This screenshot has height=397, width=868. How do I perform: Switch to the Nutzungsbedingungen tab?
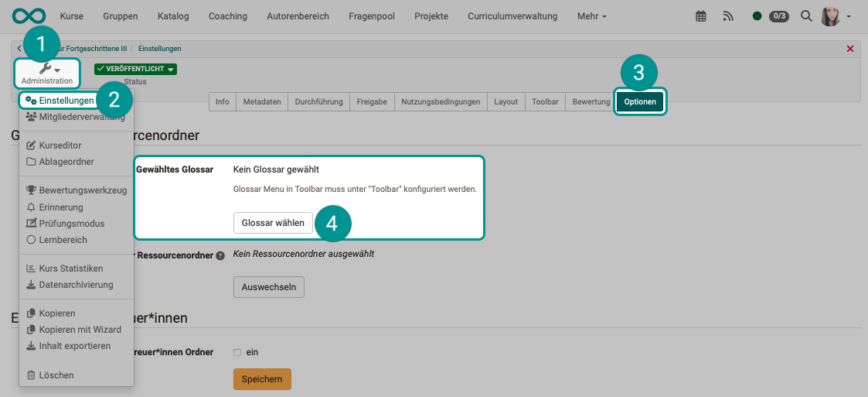click(x=441, y=102)
